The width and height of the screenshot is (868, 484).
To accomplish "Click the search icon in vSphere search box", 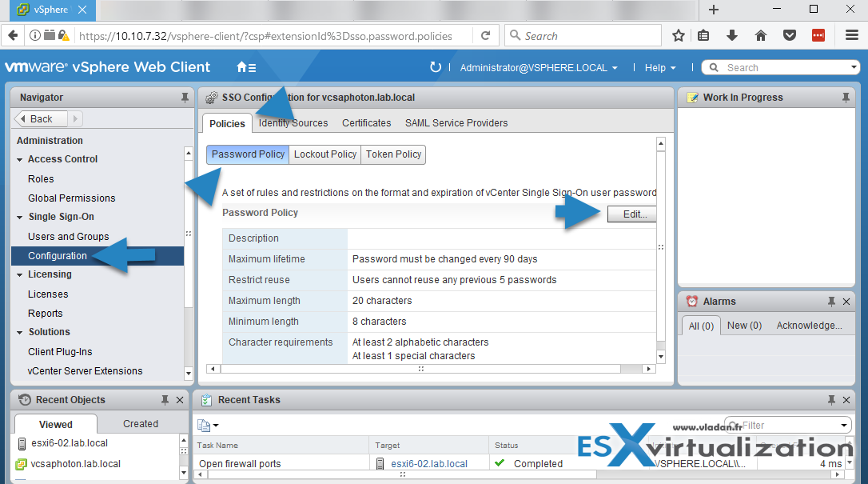I will coord(714,67).
